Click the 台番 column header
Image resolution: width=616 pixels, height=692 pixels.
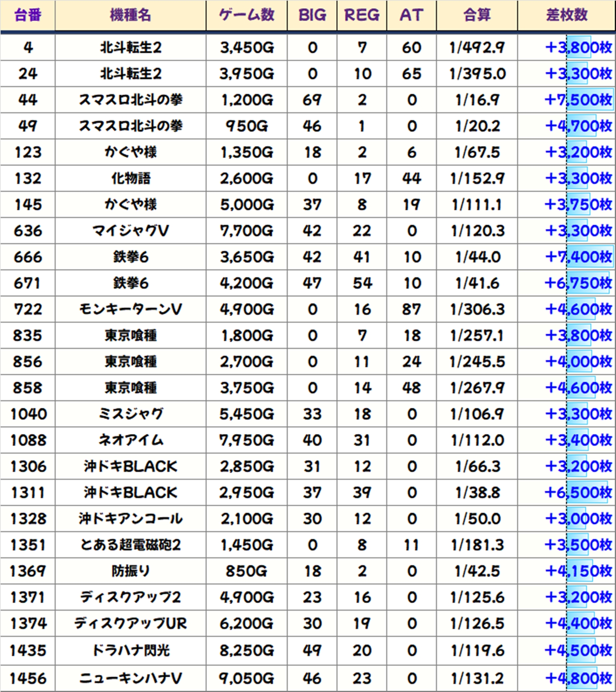tap(28, 15)
